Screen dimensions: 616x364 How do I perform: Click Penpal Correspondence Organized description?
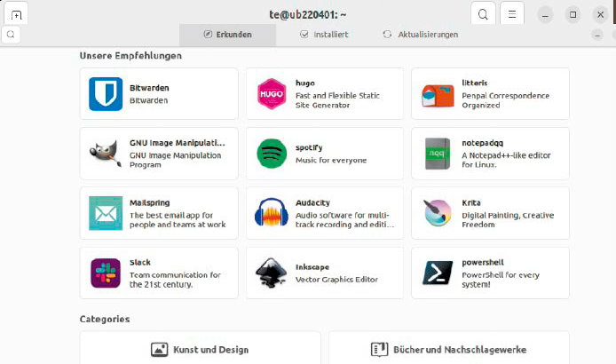[x=505, y=100]
